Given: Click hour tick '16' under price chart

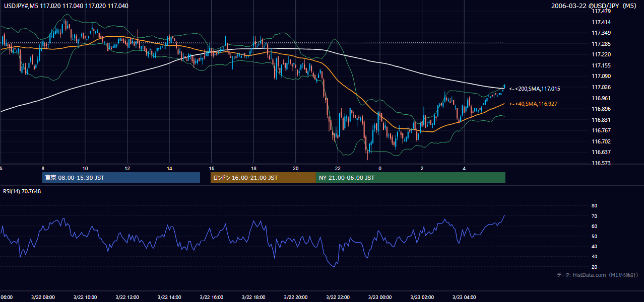Looking at the screenshot, I should 212,168.
